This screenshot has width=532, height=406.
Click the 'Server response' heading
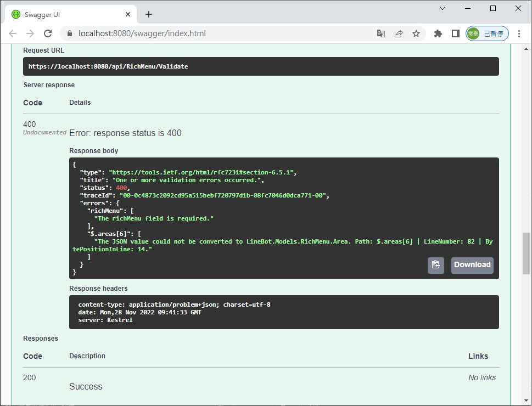click(x=49, y=85)
